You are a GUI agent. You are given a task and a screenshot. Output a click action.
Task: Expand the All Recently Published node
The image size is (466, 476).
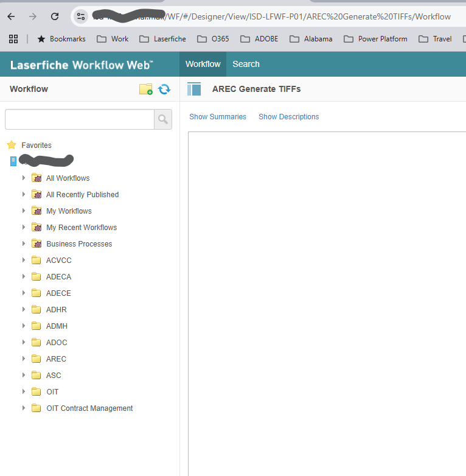[24, 194]
